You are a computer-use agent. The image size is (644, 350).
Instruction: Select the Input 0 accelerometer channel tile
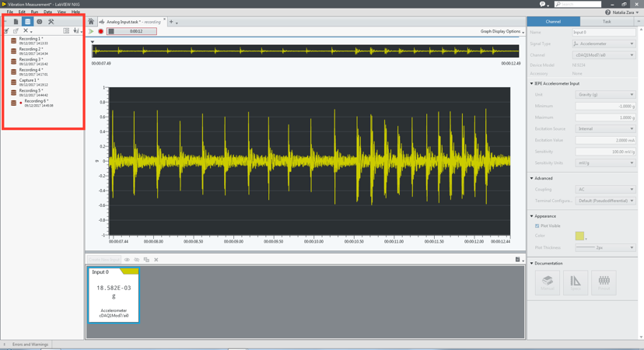click(114, 295)
